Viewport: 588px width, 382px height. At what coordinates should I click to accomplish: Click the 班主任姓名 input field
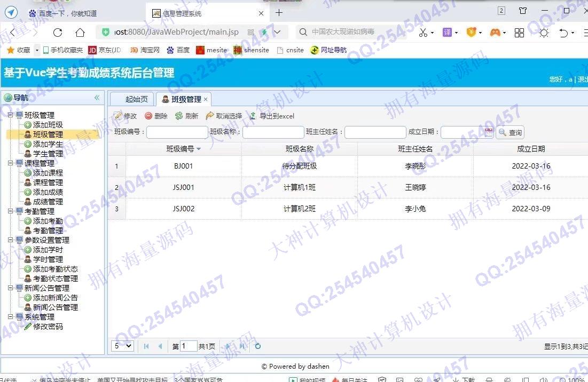[x=375, y=132]
